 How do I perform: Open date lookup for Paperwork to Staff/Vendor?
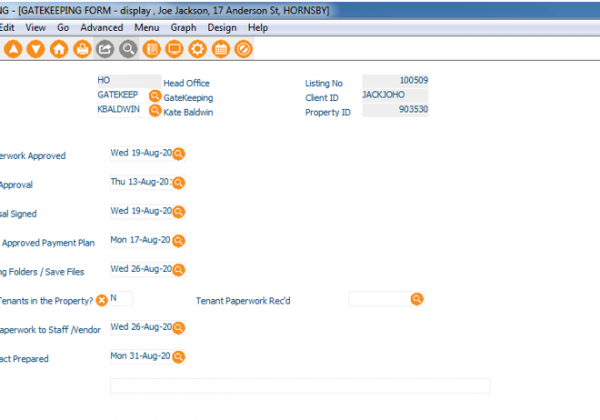tap(178, 328)
